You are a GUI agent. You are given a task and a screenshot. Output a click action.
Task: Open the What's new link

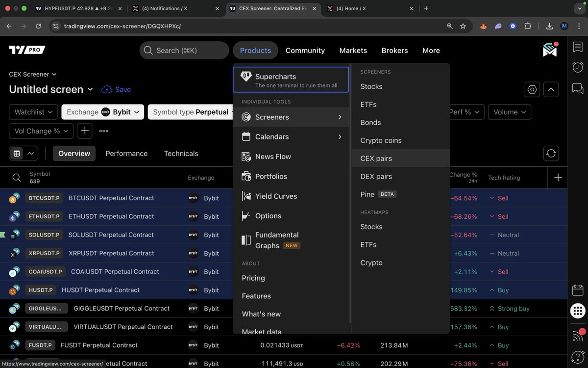262,314
